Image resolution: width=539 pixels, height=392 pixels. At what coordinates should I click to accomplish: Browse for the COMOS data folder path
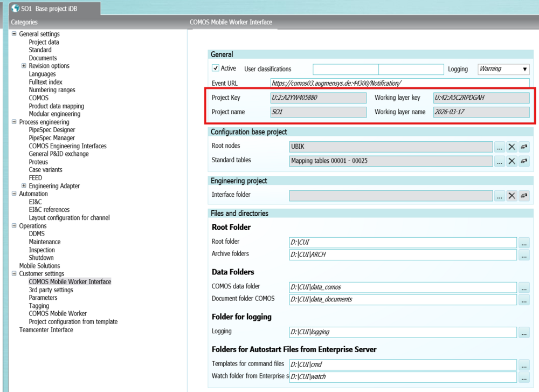(x=524, y=287)
